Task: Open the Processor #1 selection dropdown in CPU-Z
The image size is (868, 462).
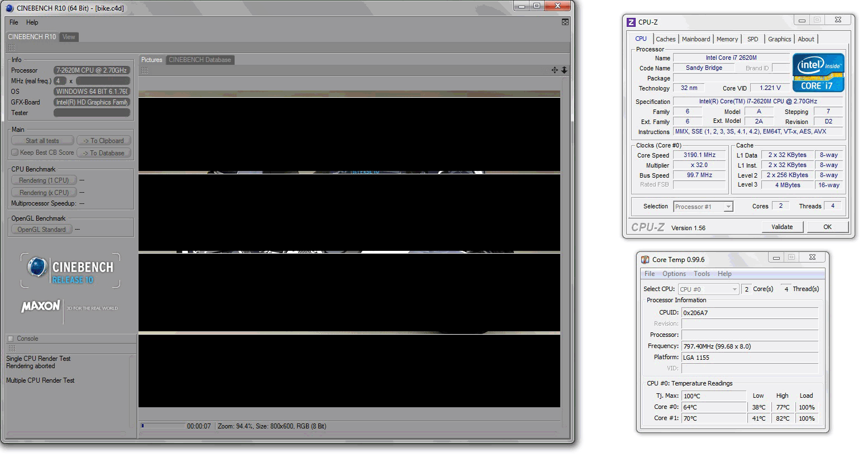Action: point(703,207)
